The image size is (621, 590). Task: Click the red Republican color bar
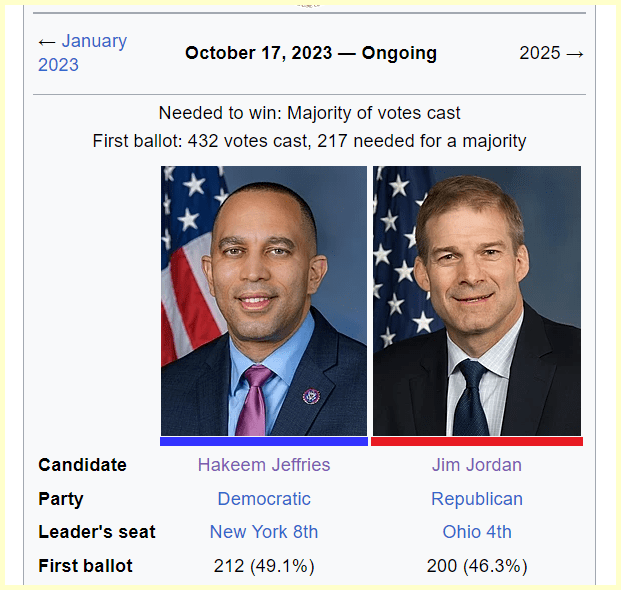coord(477,441)
